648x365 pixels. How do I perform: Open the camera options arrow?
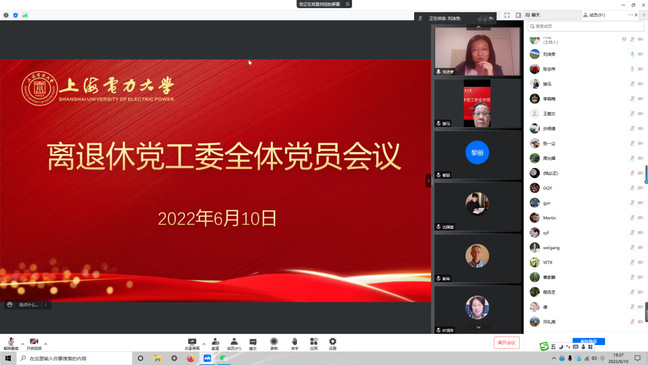click(45, 344)
